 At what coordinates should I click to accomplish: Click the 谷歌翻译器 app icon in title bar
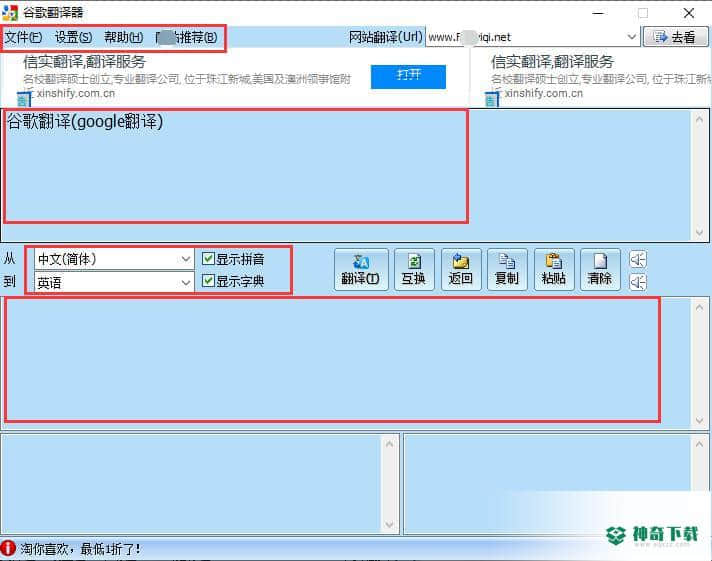tap(10, 13)
